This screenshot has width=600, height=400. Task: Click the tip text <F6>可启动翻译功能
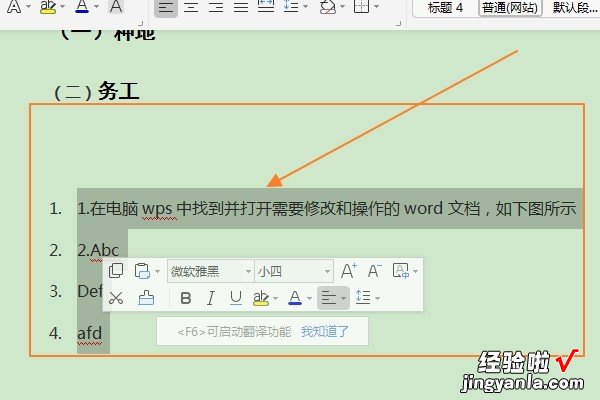[x=234, y=331]
